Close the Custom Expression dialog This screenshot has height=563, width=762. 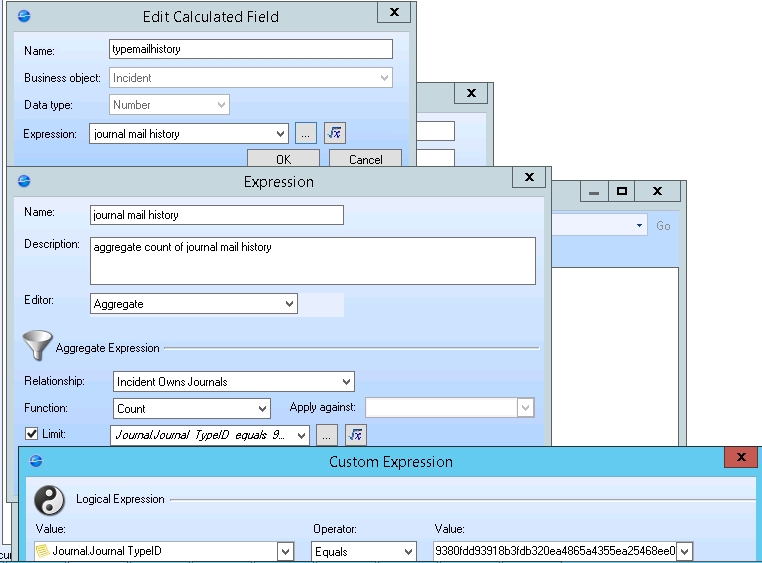(x=740, y=458)
